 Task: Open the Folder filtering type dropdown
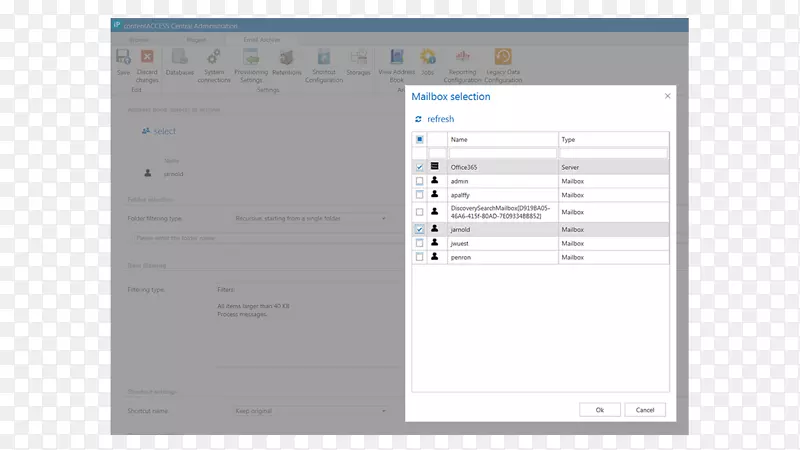click(x=311, y=218)
